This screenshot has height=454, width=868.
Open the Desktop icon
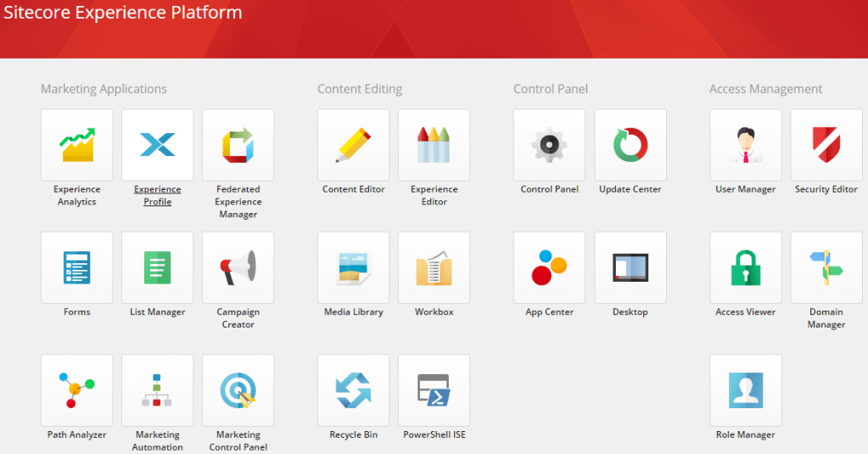(x=630, y=267)
